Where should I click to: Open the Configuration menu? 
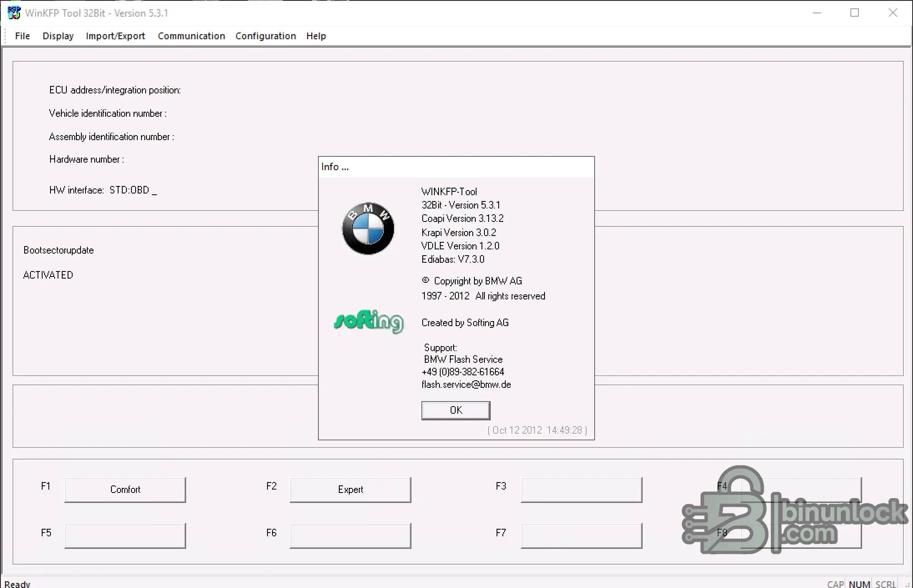click(x=266, y=36)
